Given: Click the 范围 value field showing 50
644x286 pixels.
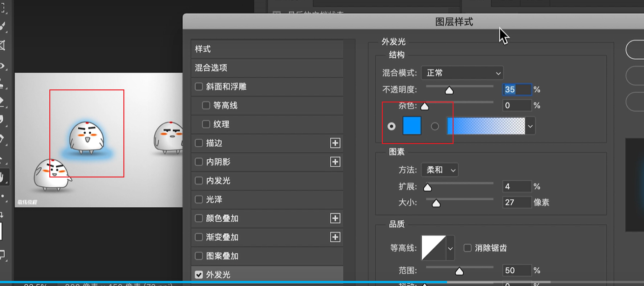Looking at the screenshot, I should click(517, 270).
